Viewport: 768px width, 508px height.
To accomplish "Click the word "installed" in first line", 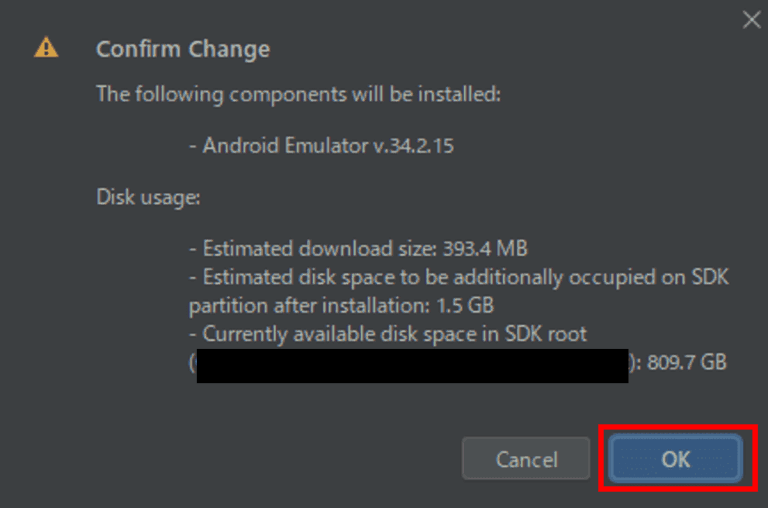I will [x=462, y=94].
